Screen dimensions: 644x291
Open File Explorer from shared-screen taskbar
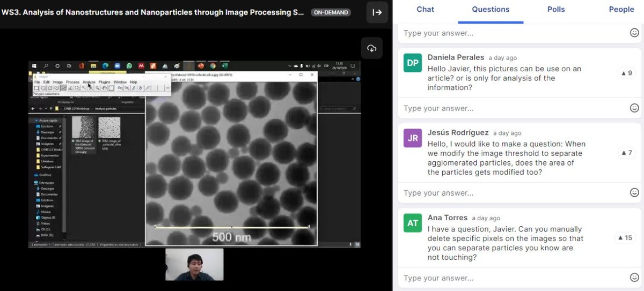[x=93, y=66]
